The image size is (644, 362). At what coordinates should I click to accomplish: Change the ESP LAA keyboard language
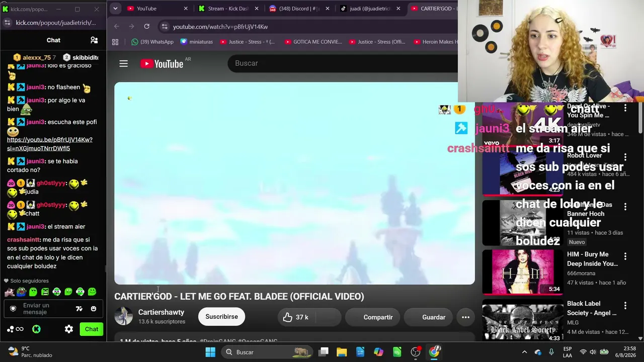(568, 352)
